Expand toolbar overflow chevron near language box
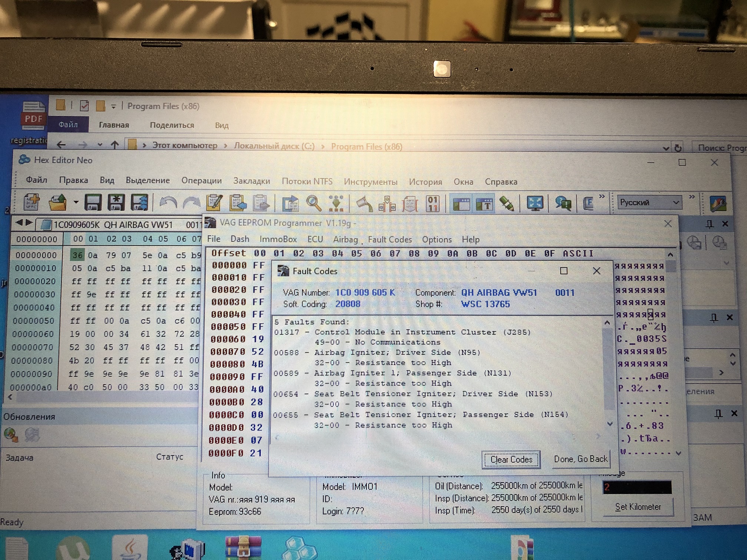747x560 pixels. click(691, 197)
